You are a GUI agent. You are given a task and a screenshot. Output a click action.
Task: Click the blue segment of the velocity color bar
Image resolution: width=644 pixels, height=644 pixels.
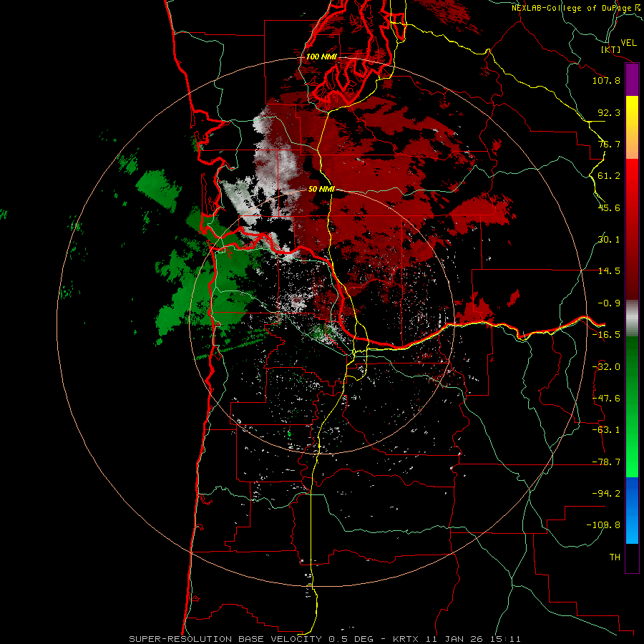[x=632, y=510]
